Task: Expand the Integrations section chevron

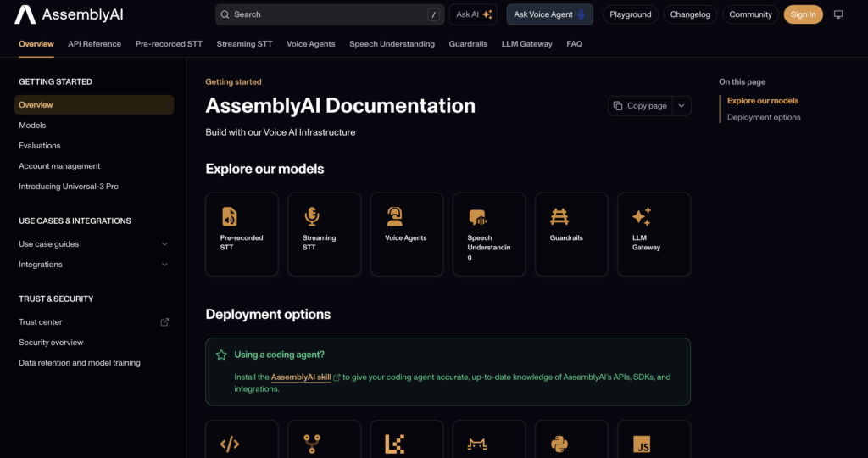Action: (x=164, y=265)
